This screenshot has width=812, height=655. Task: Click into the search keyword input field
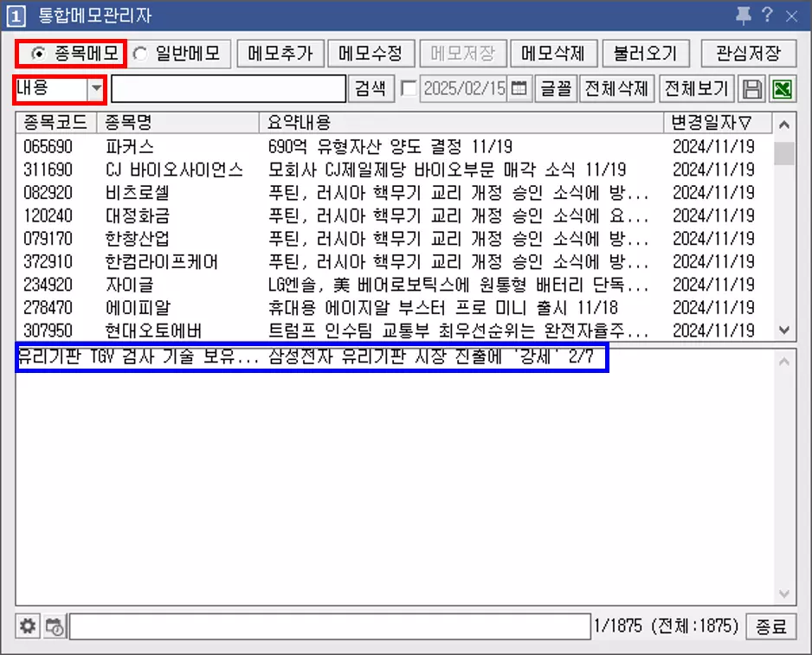(x=229, y=88)
